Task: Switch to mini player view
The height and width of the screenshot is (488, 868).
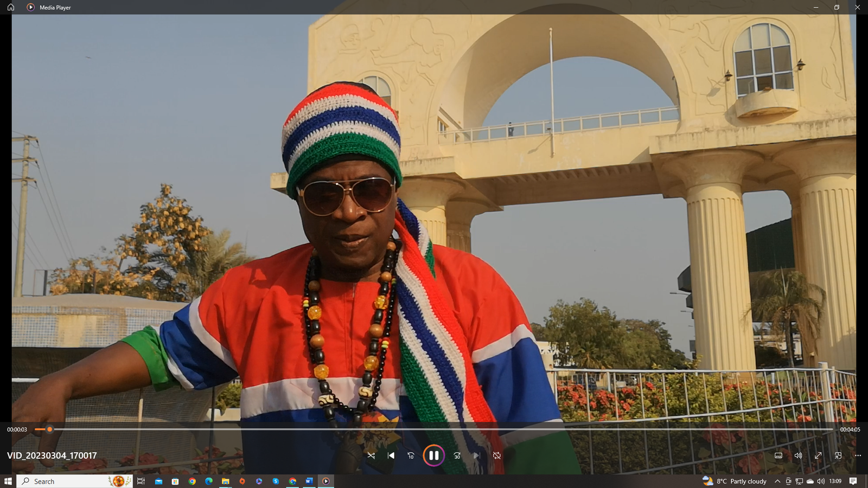Action: tap(838, 455)
